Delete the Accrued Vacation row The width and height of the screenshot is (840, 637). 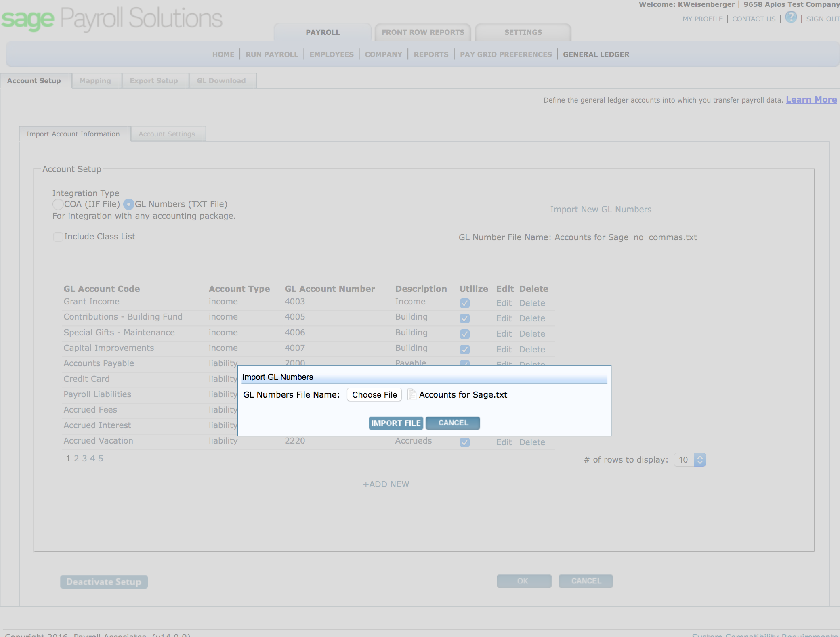pos(532,442)
